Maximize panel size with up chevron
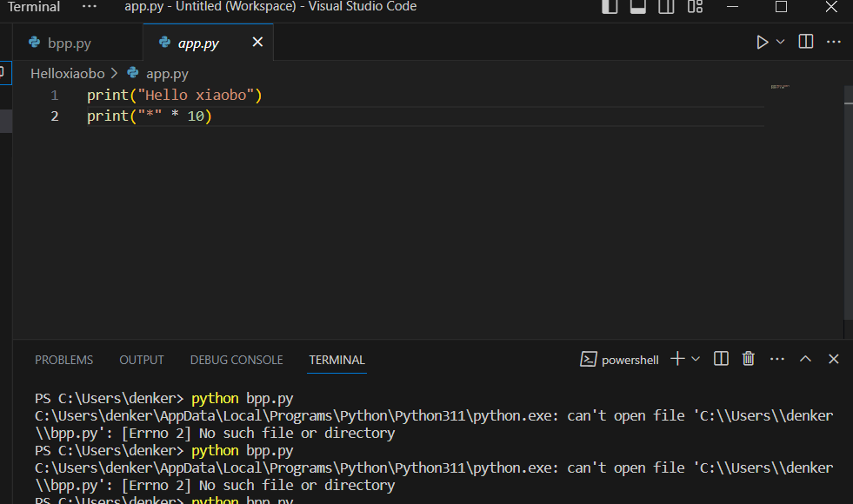Viewport: 853px width, 504px height. coord(805,359)
